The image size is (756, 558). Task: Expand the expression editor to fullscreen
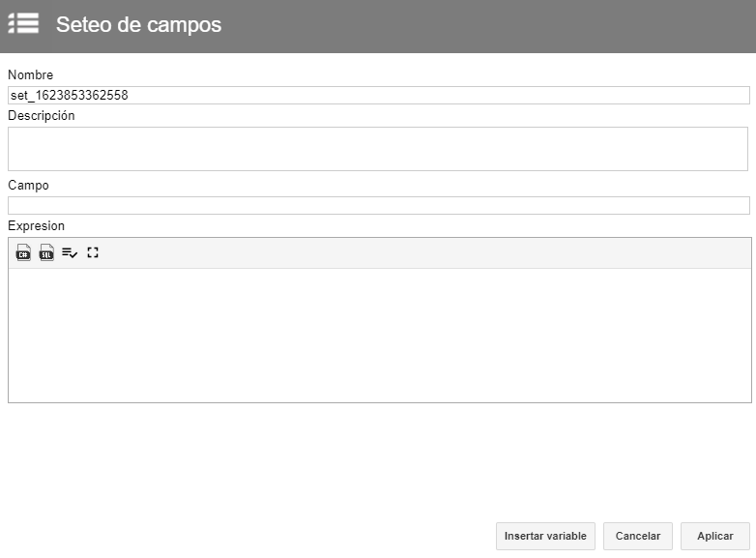coord(93,252)
